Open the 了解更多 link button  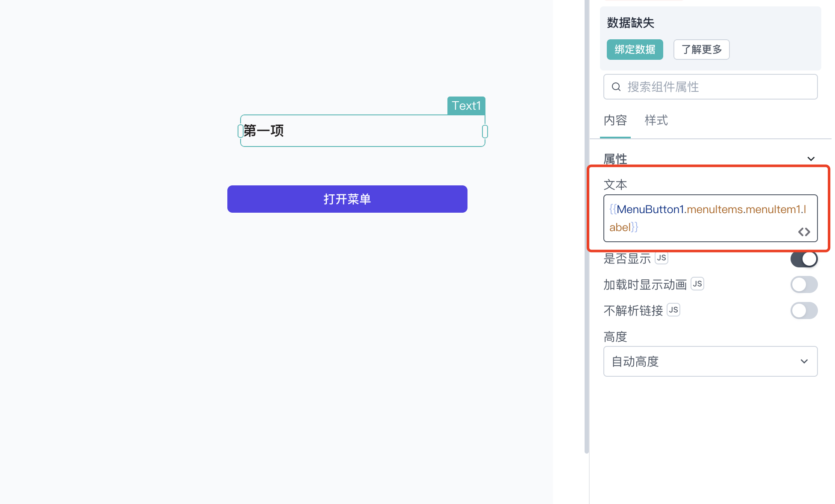701,50
